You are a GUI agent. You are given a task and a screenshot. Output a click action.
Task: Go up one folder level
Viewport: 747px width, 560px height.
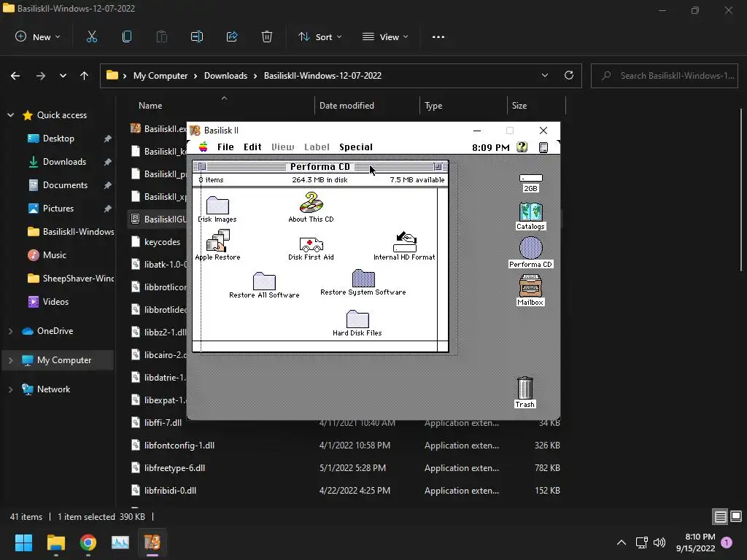pos(85,75)
